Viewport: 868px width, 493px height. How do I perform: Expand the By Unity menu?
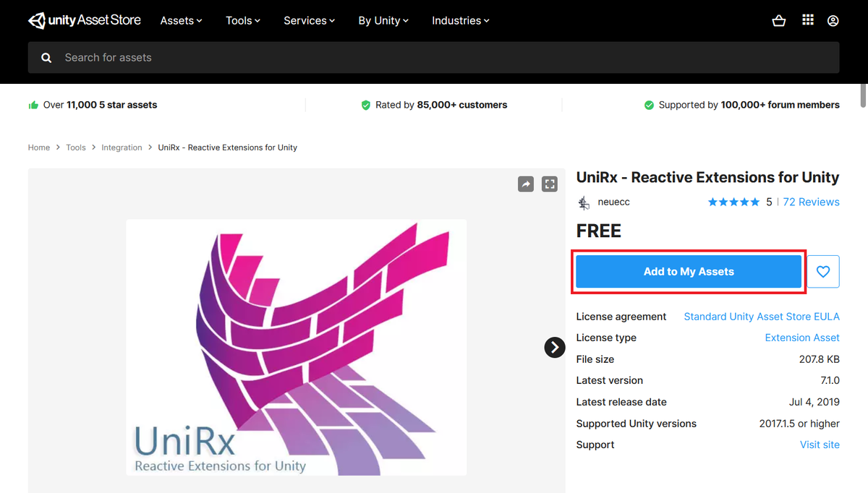coord(383,20)
